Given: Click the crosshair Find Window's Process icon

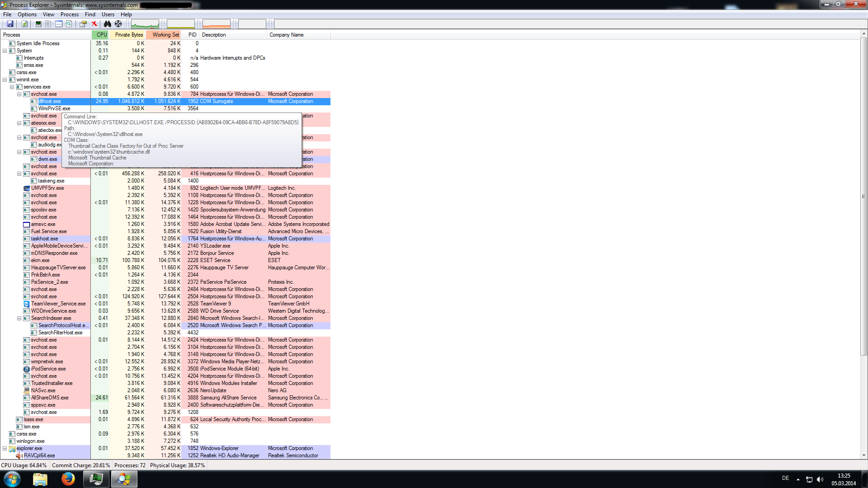Looking at the screenshot, I should click(x=118, y=24).
